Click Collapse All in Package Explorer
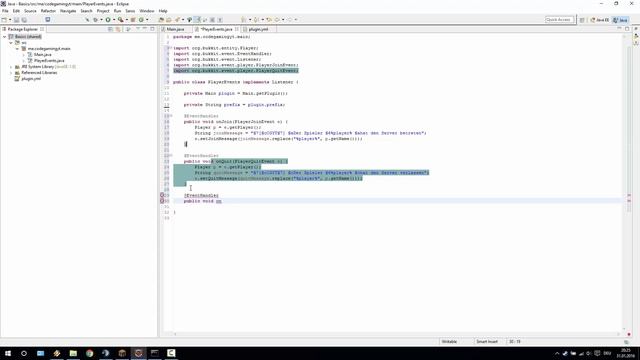Screen dimensions: 640x360 [x=110, y=29]
